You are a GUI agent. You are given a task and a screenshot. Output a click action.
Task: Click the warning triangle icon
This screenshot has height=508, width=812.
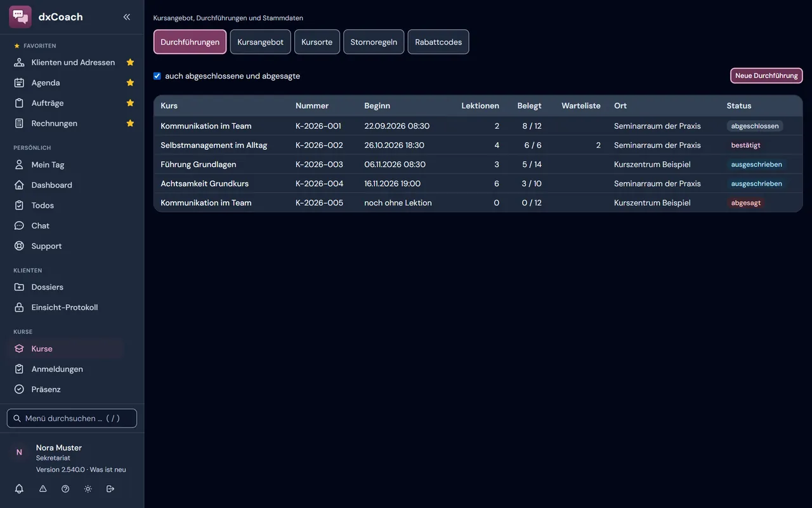click(x=43, y=489)
